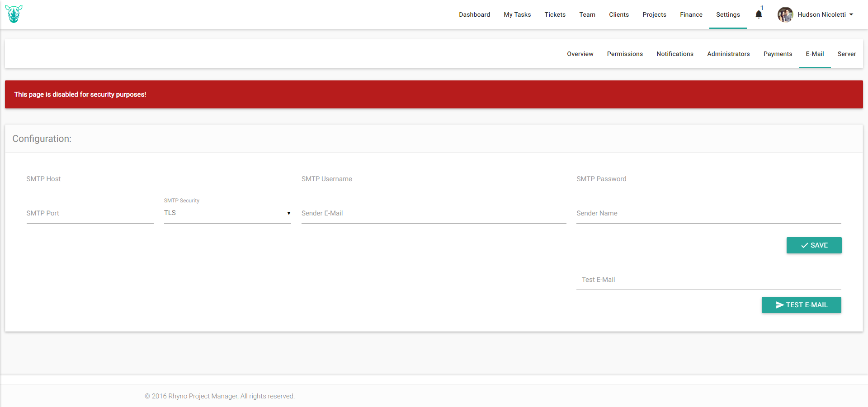Screen dimensions: 868x407
Task: Click into the SMTP Port field
Action: tap(90, 213)
